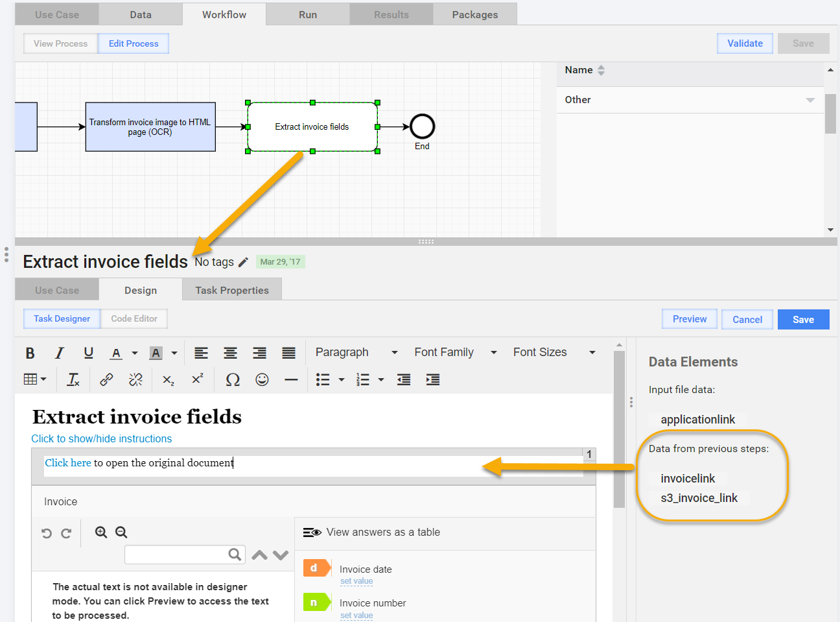This screenshot has height=622, width=840.
Task: Insert a hyperlink using the link icon
Action: pyautogui.click(x=106, y=379)
